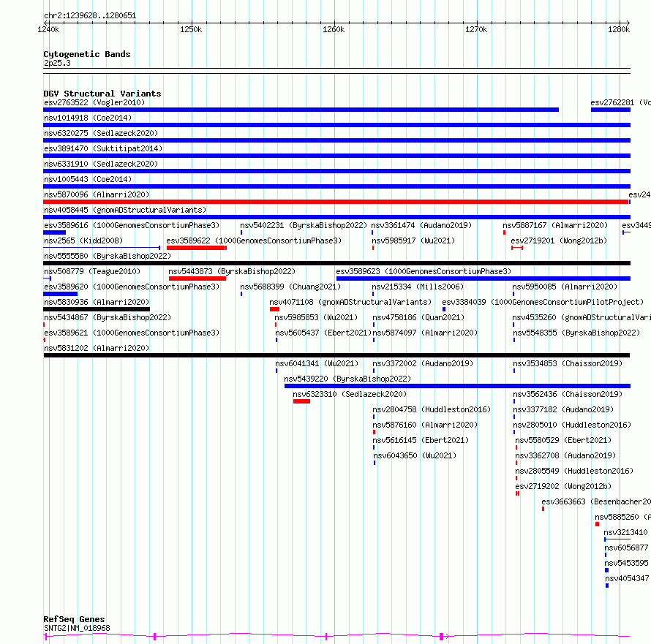651x644 pixels.
Task: Click black bar under nsv5831202 (Almarri2020)
Action: click(336, 355)
